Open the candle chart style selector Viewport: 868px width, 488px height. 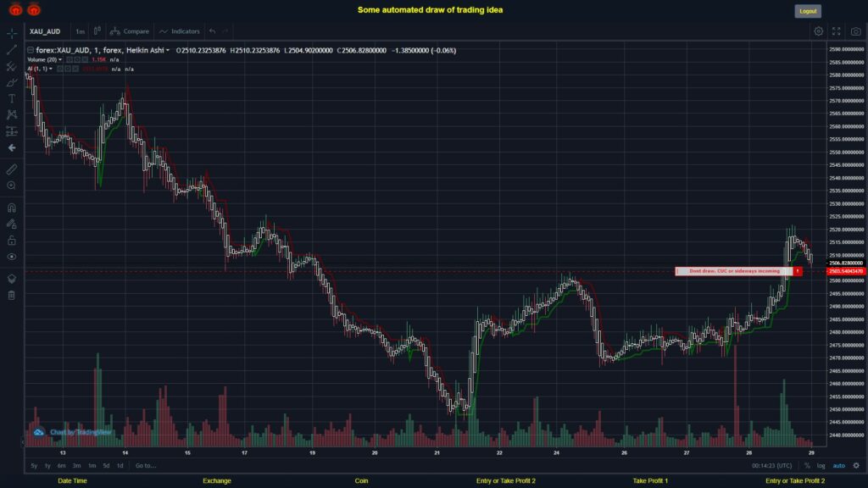point(97,31)
